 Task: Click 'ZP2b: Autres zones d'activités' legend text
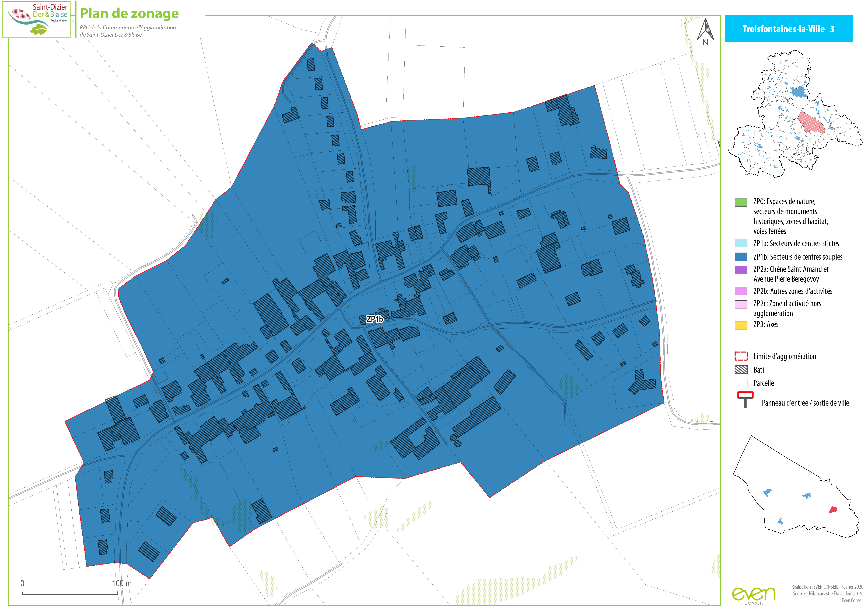point(793,291)
